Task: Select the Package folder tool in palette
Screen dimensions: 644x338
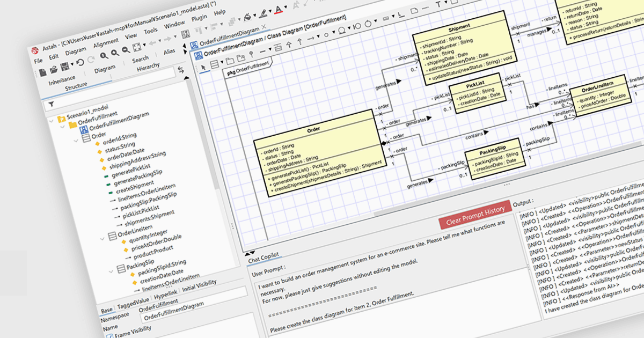Action: [230, 60]
